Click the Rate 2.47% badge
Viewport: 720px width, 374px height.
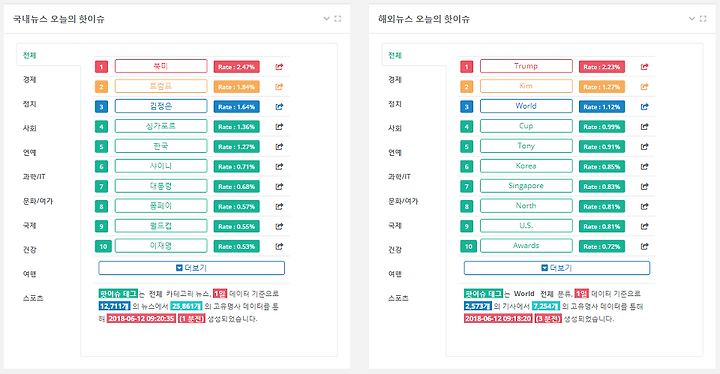236,67
